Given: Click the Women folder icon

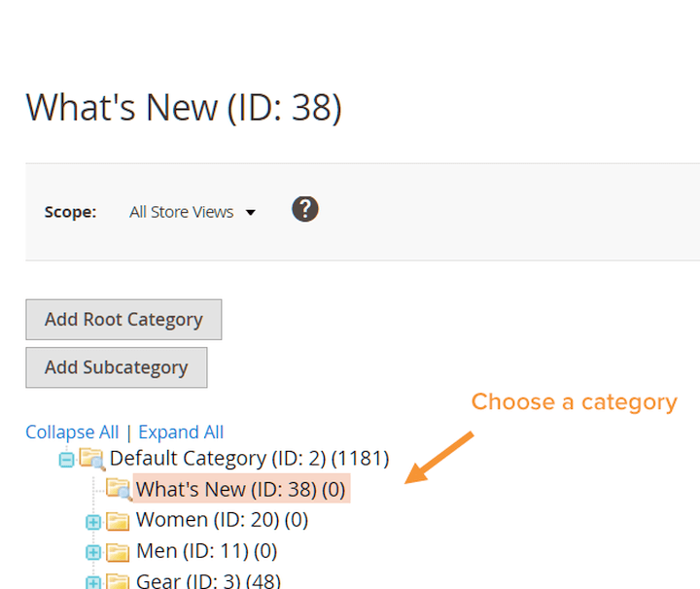Looking at the screenshot, I should [x=119, y=521].
